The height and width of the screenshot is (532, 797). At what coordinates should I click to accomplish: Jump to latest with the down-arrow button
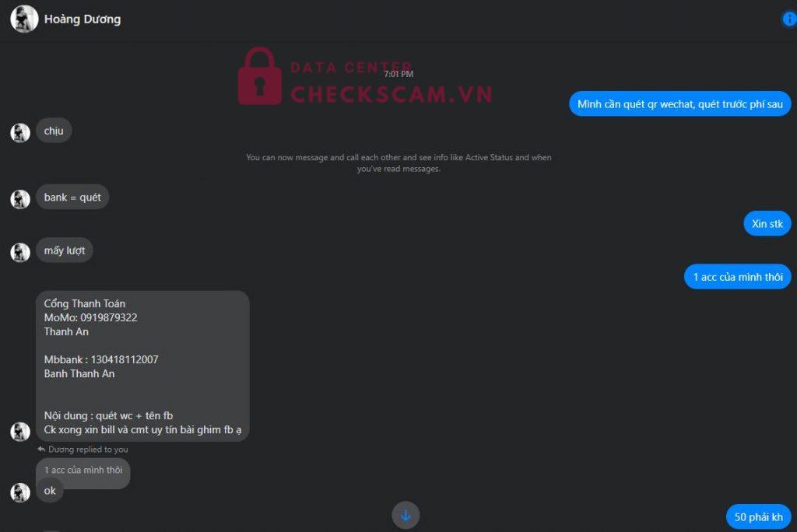[406, 515]
